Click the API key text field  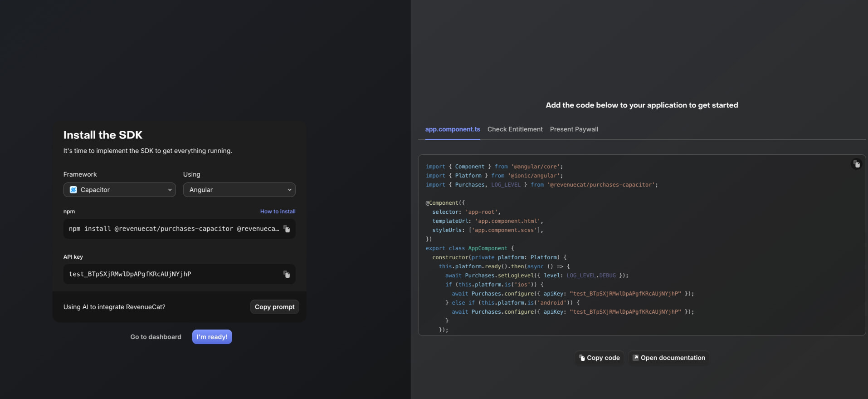(180, 274)
